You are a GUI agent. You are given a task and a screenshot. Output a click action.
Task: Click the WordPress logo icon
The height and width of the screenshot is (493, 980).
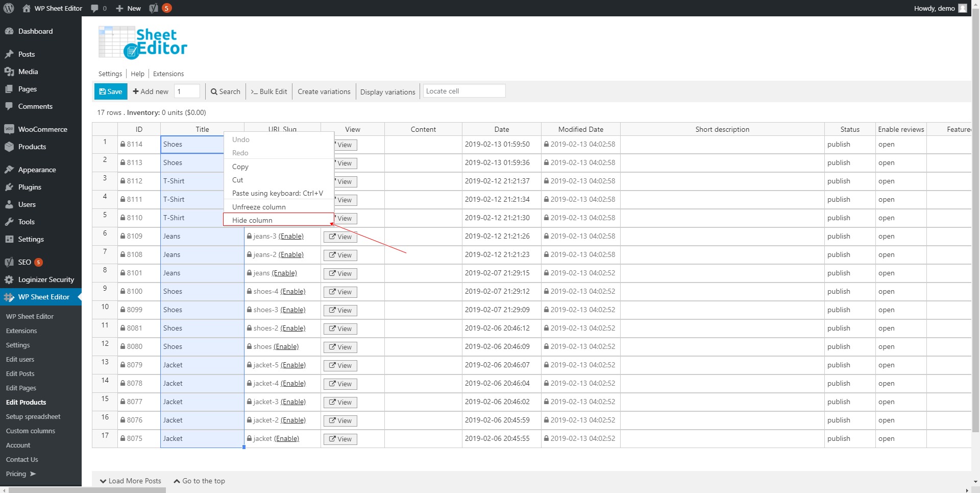point(9,8)
